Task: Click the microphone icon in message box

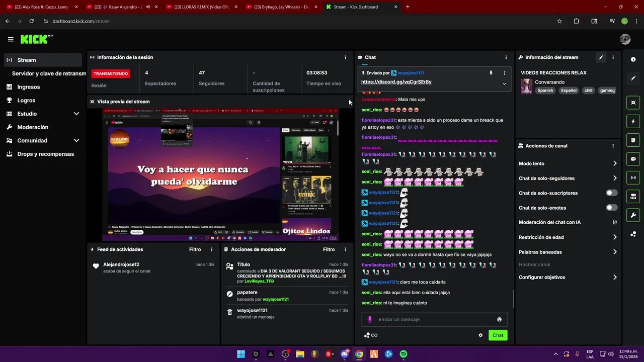Action: [x=370, y=319]
